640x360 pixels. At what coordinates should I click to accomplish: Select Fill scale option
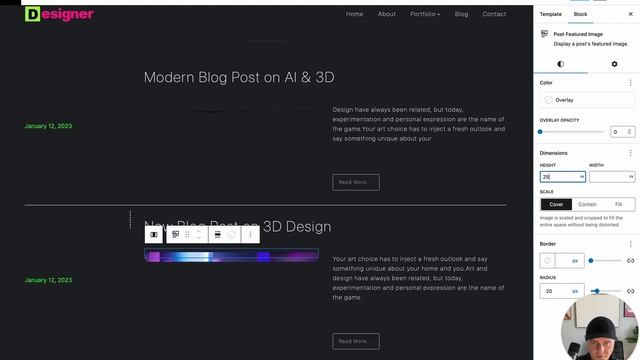coord(618,204)
